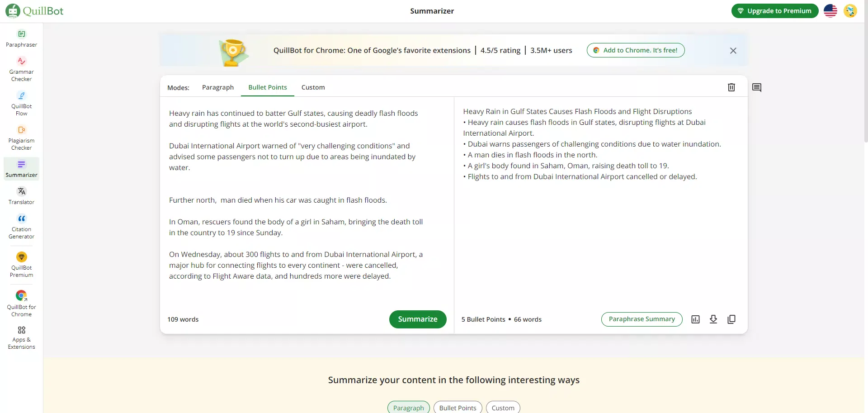Image resolution: width=868 pixels, height=413 pixels.
Task: Download the summary
Action: 713,319
